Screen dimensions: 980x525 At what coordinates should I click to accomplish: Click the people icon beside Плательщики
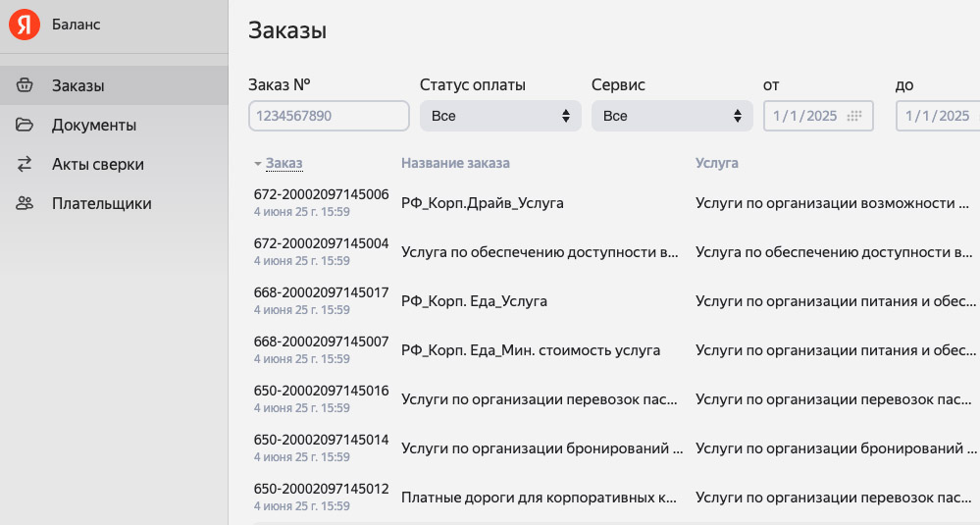(x=26, y=204)
